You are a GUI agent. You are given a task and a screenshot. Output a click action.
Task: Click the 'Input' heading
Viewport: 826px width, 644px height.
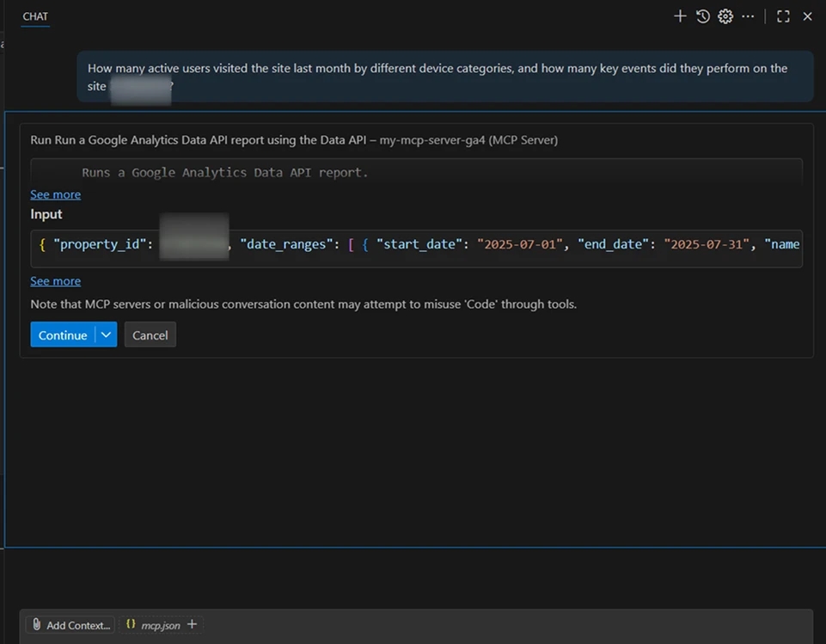[x=46, y=214]
